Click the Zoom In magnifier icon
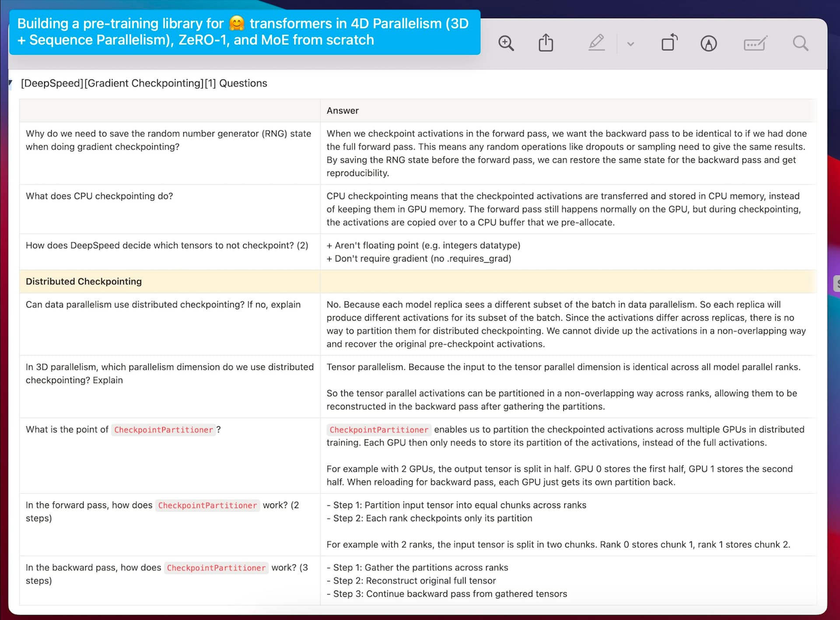The image size is (840, 620). (x=506, y=43)
